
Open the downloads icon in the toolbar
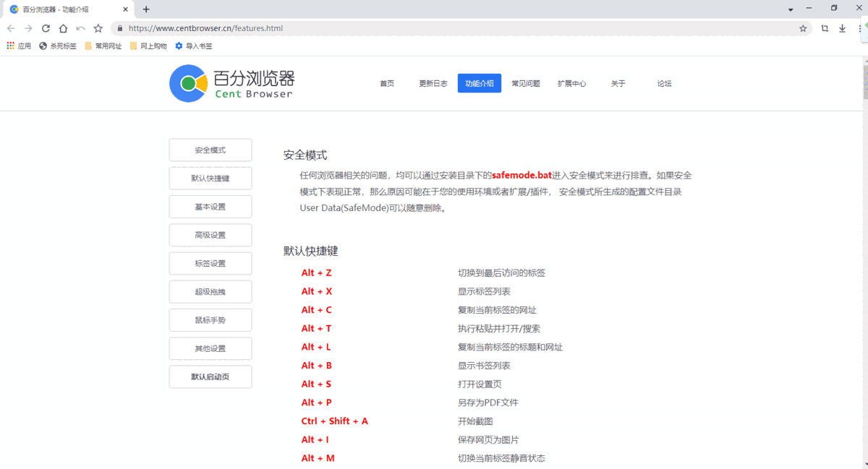point(841,28)
